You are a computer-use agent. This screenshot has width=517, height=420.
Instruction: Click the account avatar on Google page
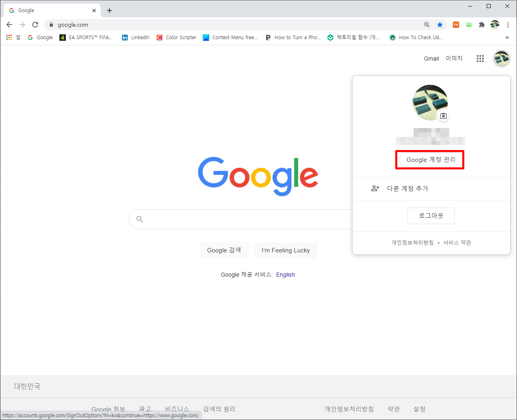(x=501, y=59)
